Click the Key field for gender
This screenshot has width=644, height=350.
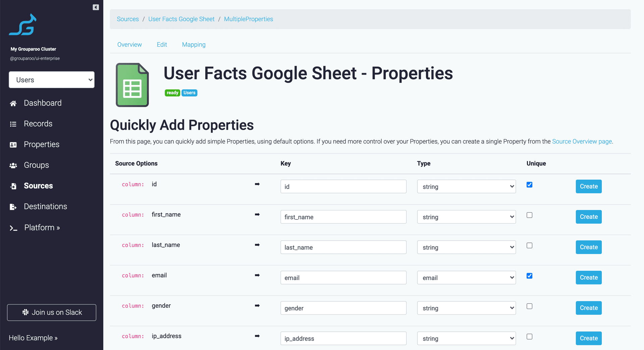click(x=343, y=308)
